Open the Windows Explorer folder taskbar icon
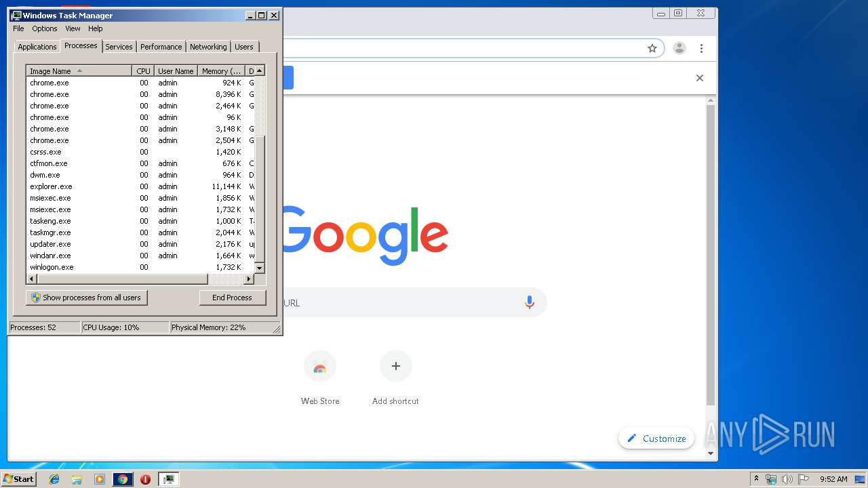This screenshot has height=488, width=868. click(x=77, y=479)
